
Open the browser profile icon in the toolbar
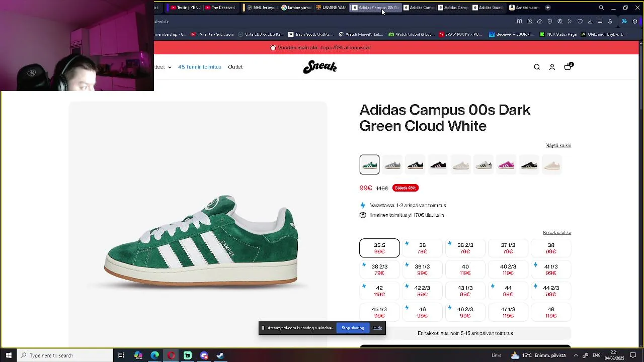[x=610, y=21]
